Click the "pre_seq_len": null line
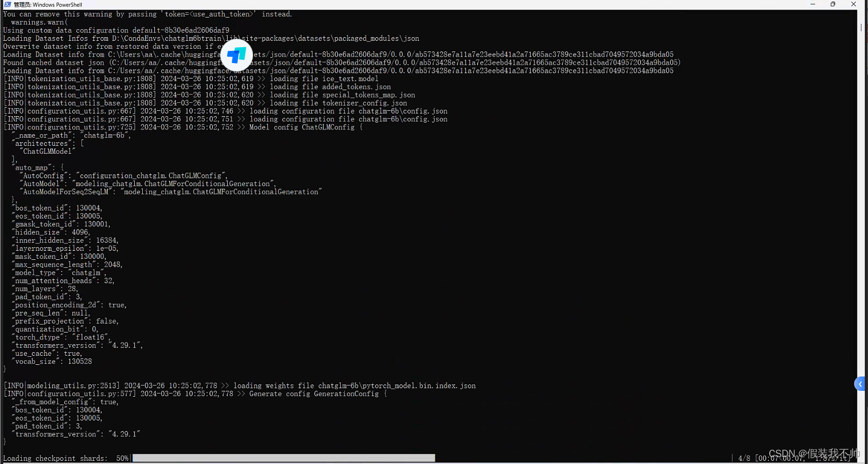Viewport: 868px width, 464px height. click(x=51, y=313)
